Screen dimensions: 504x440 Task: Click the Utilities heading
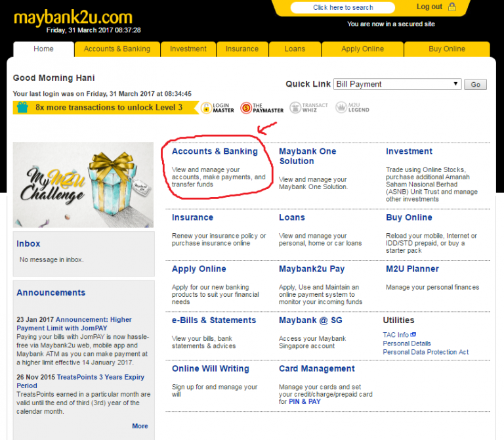pyautogui.click(x=398, y=320)
